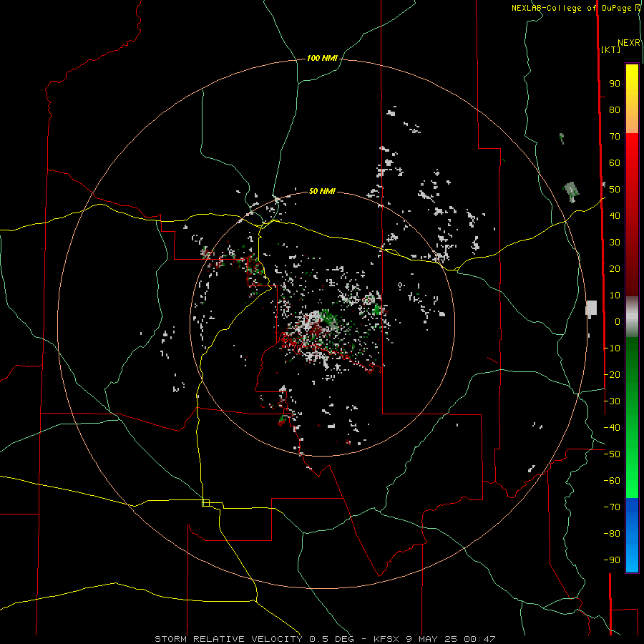
Task: Click the 10 value on velocity scale
Action: [x=615, y=296]
